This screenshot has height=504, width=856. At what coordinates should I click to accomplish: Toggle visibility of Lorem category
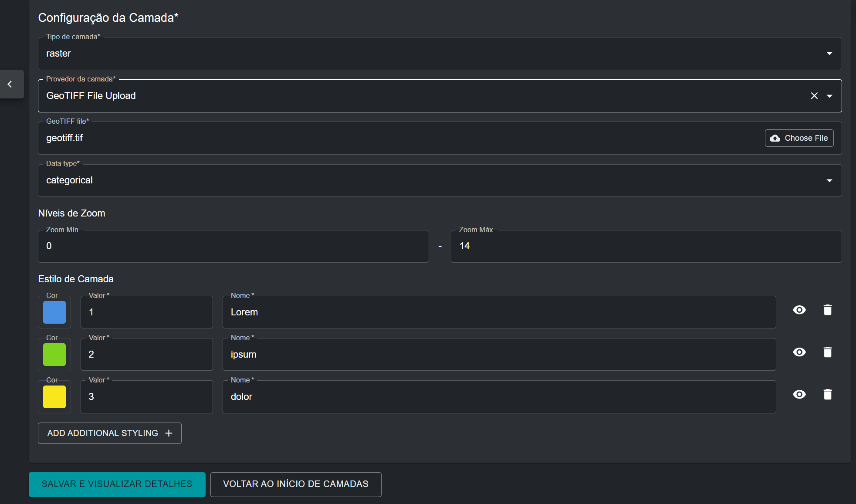pyautogui.click(x=799, y=310)
